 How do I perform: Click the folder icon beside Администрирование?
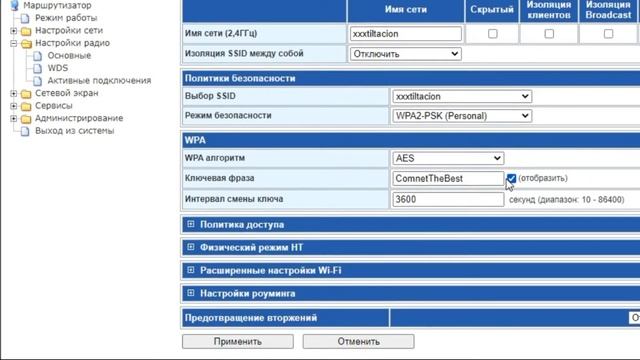click(x=26, y=119)
